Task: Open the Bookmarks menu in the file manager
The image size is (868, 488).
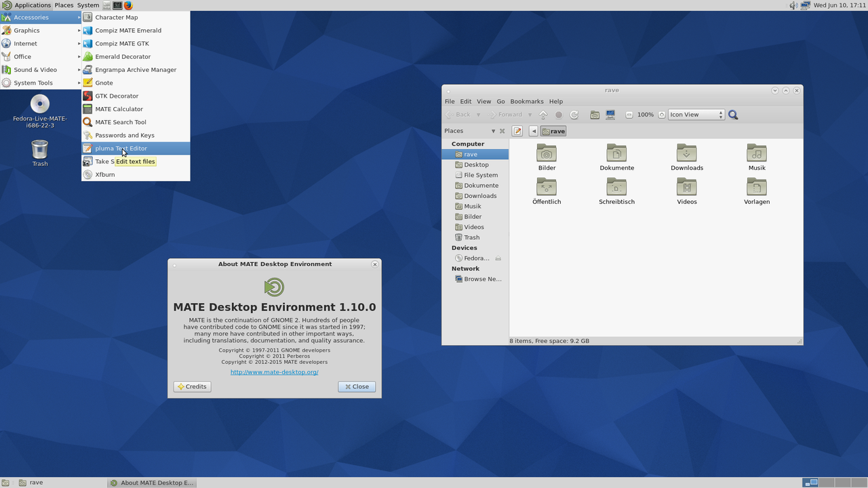Action: tap(526, 102)
